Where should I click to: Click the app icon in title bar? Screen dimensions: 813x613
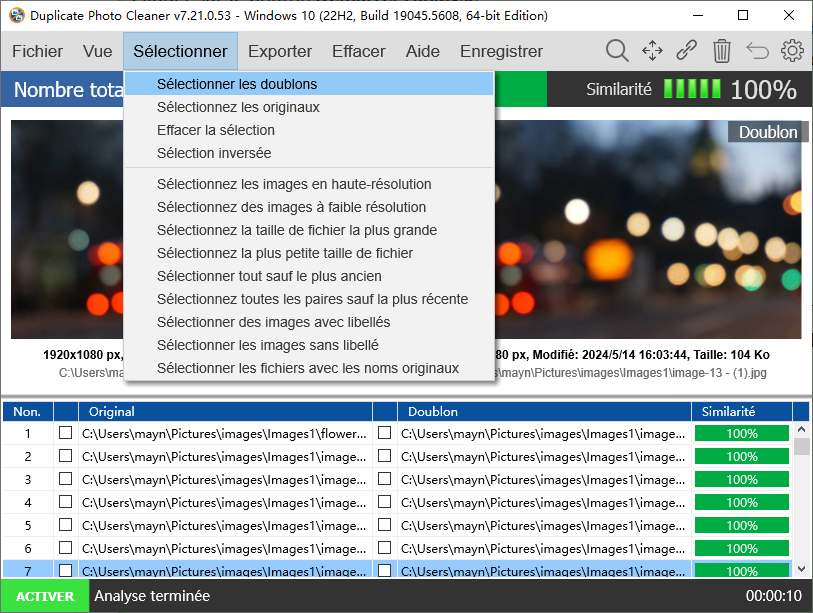[x=16, y=16]
